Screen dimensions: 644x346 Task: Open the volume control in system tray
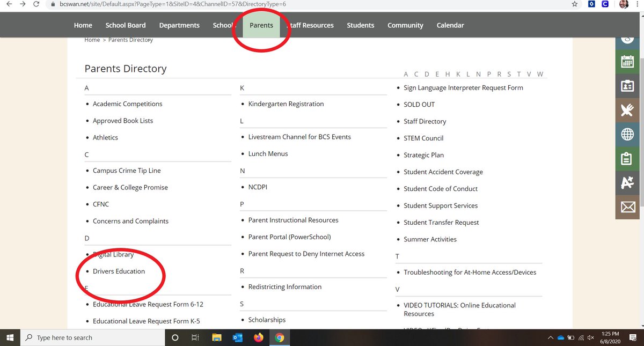coord(591,338)
